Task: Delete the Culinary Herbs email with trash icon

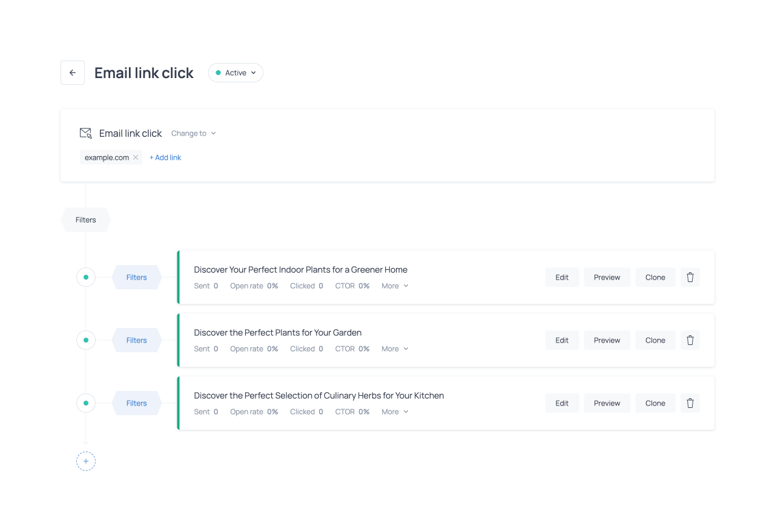Action: 690,403
